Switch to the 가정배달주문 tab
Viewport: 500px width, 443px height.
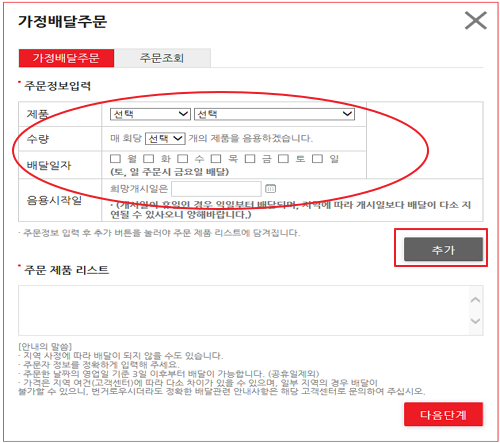[66, 58]
